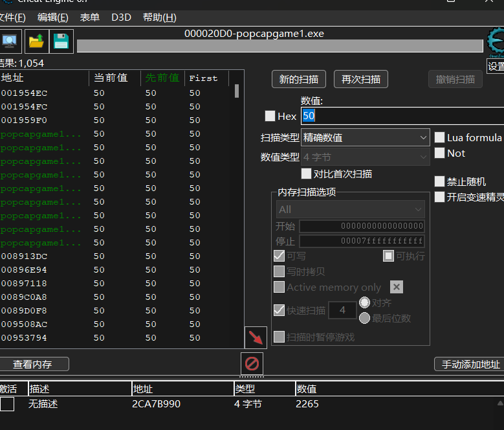The height and width of the screenshot is (430, 504).
Task: Click the floppy disk save icon
Action: click(x=61, y=41)
